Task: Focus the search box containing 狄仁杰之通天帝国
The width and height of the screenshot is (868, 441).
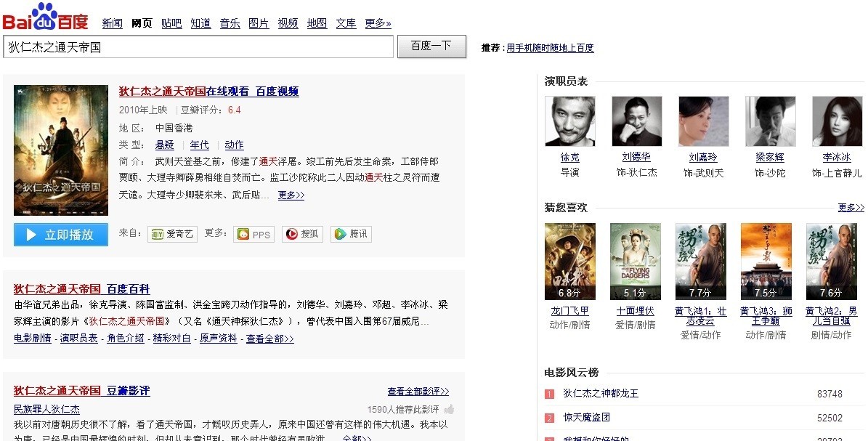Action: pyautogui.click(x=198, y=47)
